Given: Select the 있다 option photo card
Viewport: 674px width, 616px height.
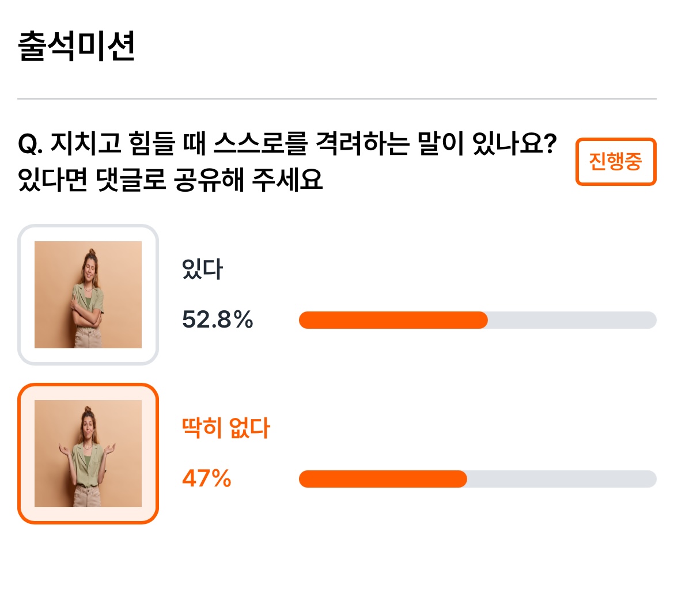Looking at the screenshot, I should (x=88, y=295).
